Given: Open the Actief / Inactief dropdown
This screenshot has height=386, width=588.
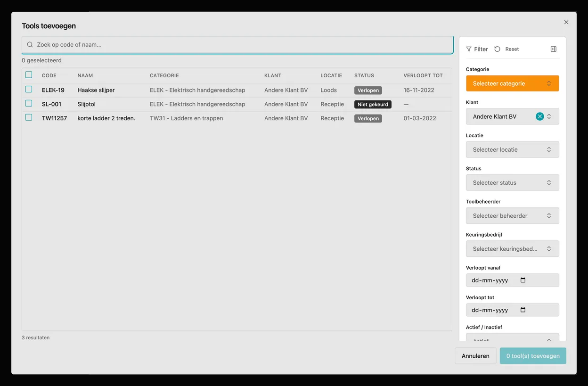Looking at the screenshot, I should pyautogui.click(x=513, y=337).
